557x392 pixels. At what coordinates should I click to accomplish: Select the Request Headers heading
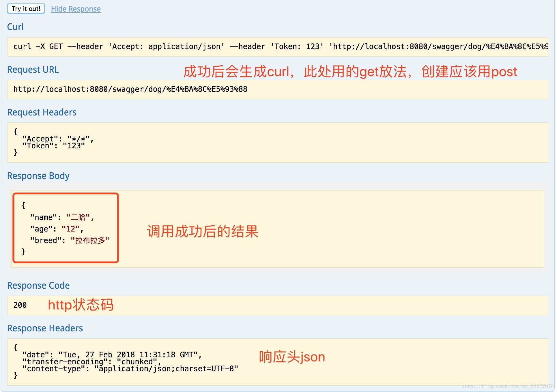pos(42,112)
